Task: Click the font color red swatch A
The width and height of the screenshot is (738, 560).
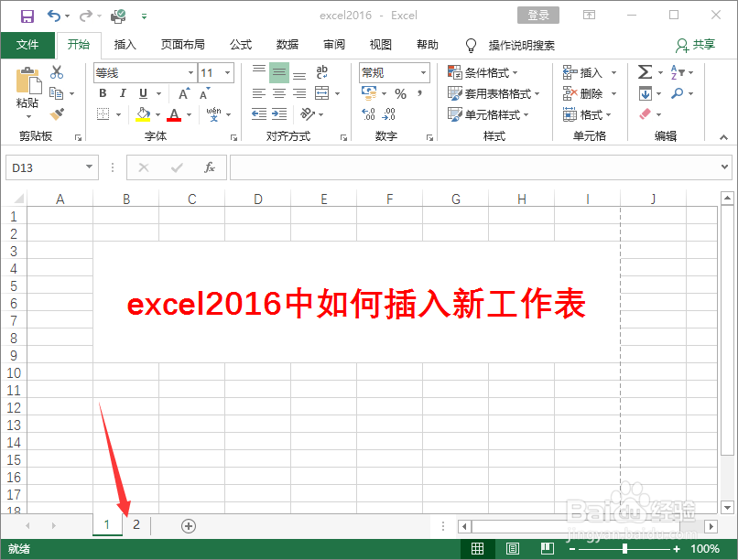Action: pos(174,113)
